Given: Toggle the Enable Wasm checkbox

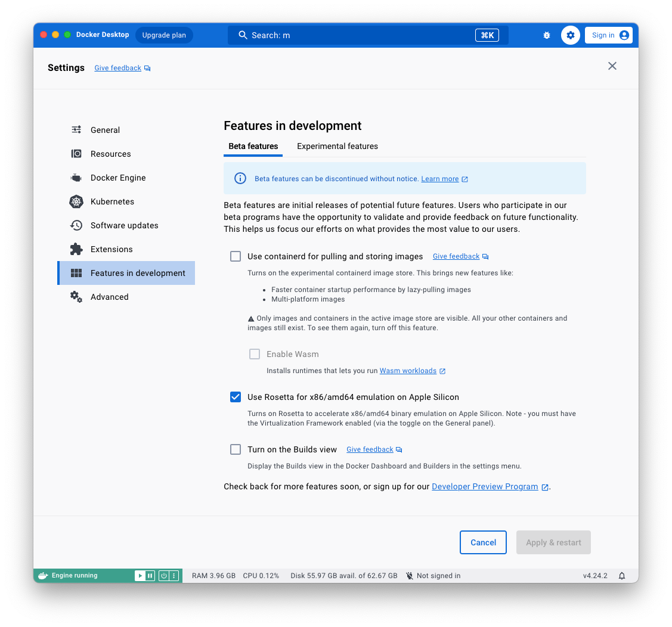Looking at the screenshot, I should [x=255, y=354].
